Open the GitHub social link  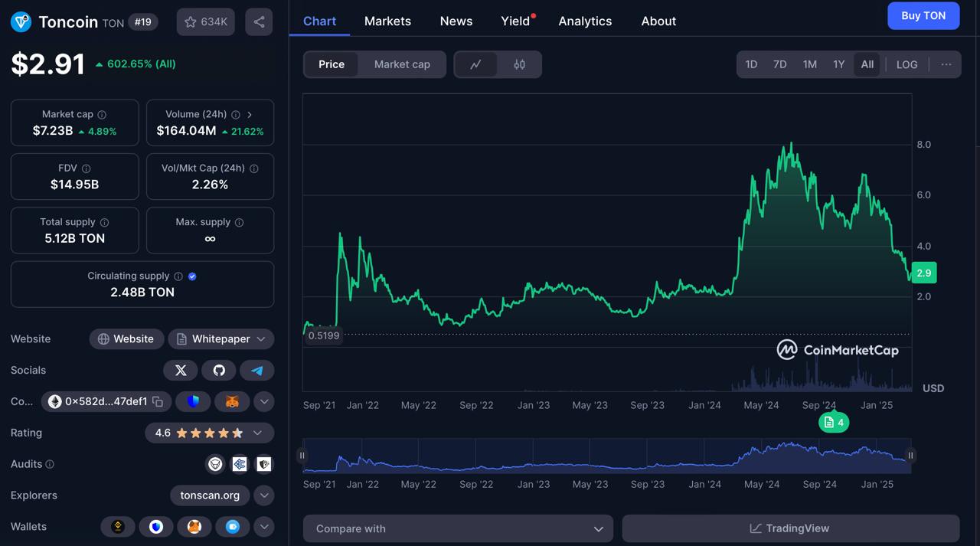tap(219, 371)
